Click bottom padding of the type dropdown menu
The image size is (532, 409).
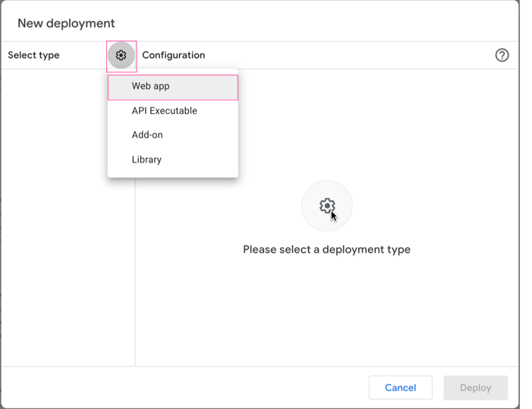tap(173, 175)
